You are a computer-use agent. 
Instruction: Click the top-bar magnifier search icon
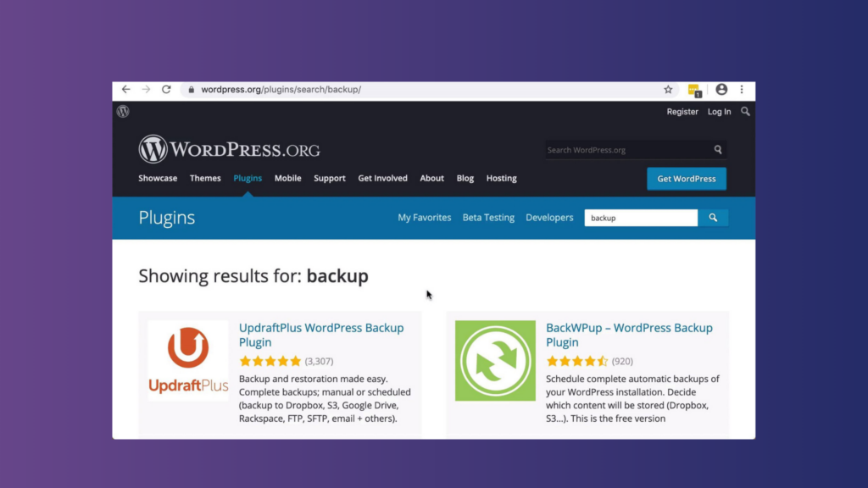745,111
